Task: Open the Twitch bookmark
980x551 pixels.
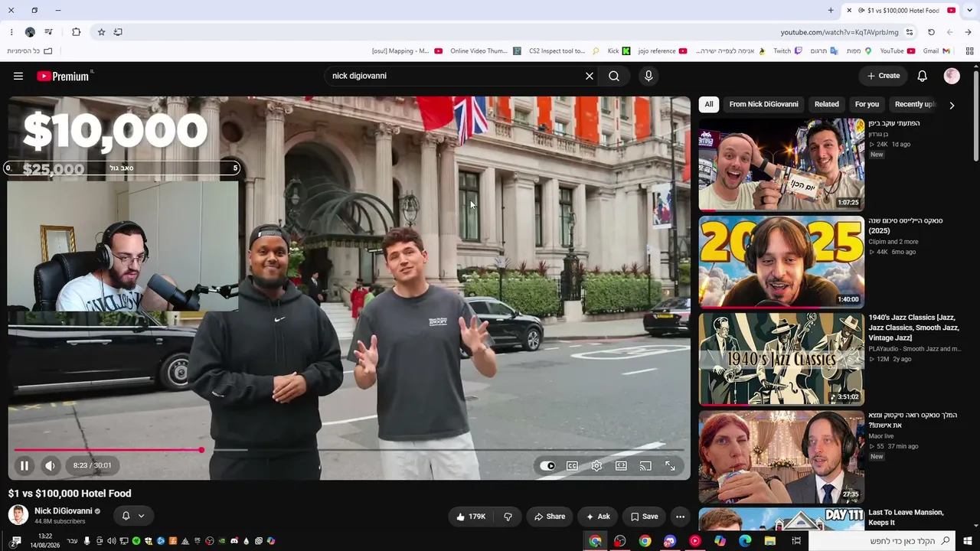Action: (788, 51)
